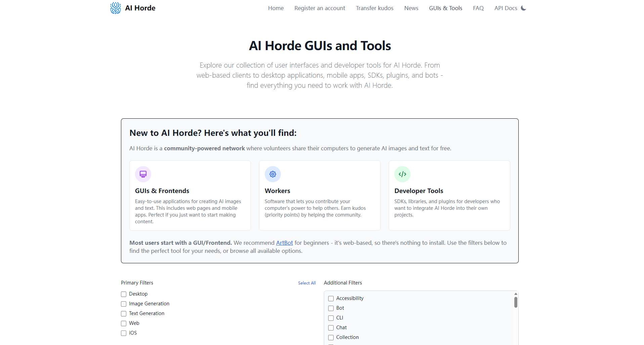Tick the Text Generation checkbox
The width and height of the screenshot is (644, 345).
point(124,314)
